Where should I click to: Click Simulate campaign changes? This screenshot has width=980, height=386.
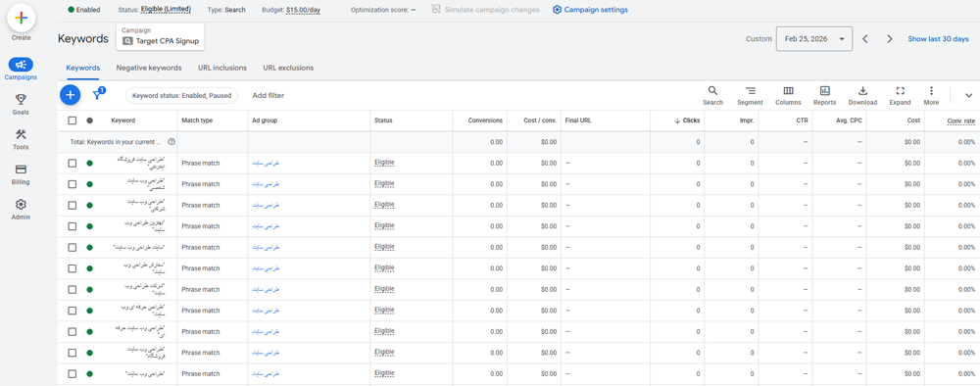tap(485, 10)
